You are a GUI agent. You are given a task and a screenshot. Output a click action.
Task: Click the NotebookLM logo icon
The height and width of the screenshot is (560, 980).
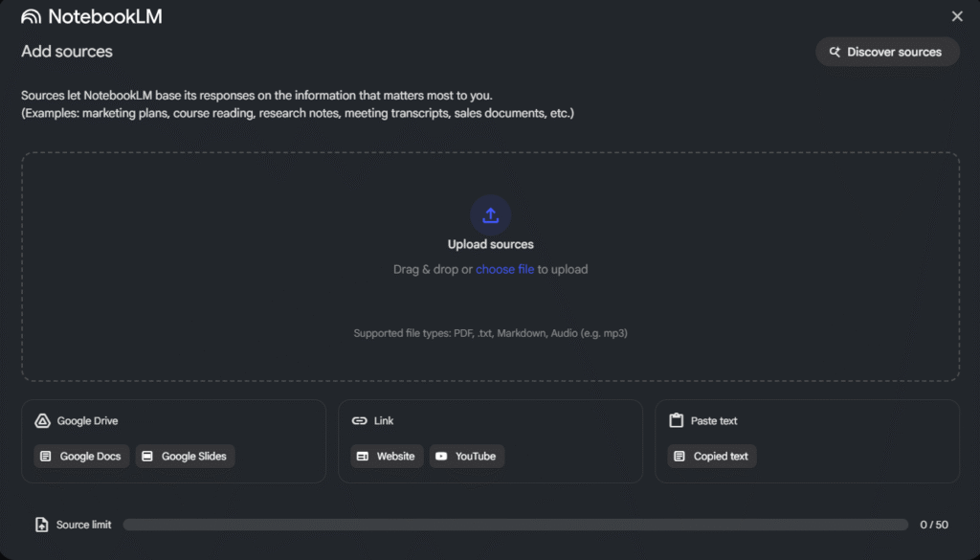pos(32,16)
